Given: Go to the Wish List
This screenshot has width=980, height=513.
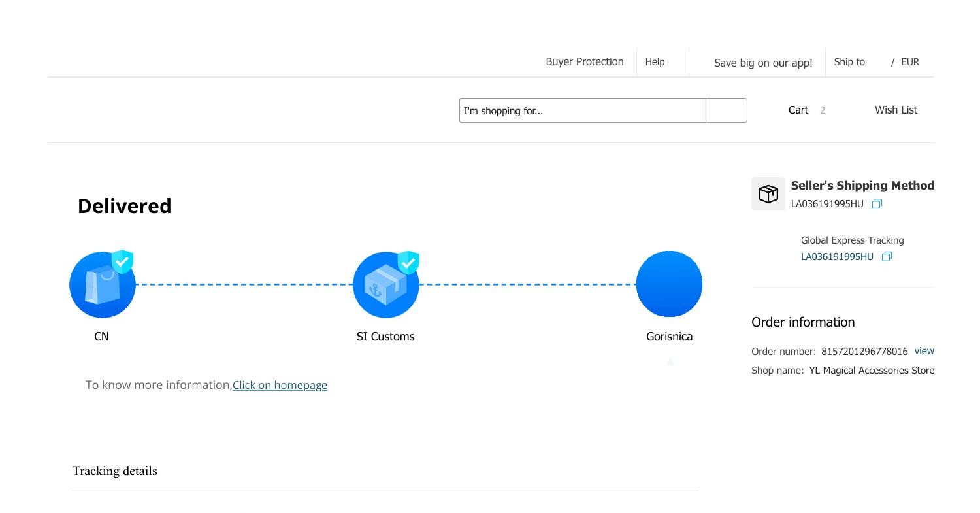Looking at the screenshot, I should (895, 110).
